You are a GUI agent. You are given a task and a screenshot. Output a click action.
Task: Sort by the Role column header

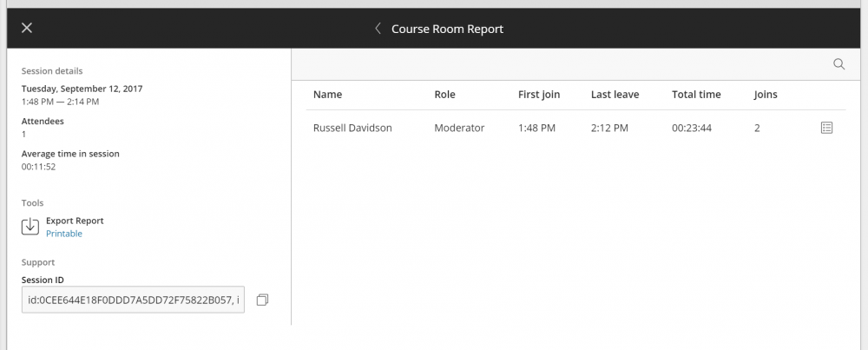(x=444, y=95)
